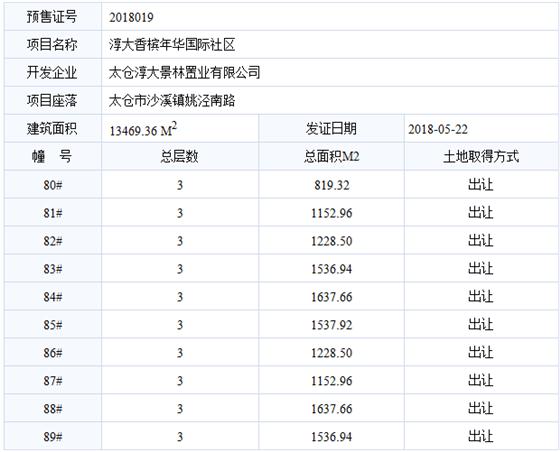560x452 pixels.
Task: Select building number 82#
Action: tap(53, 241)
